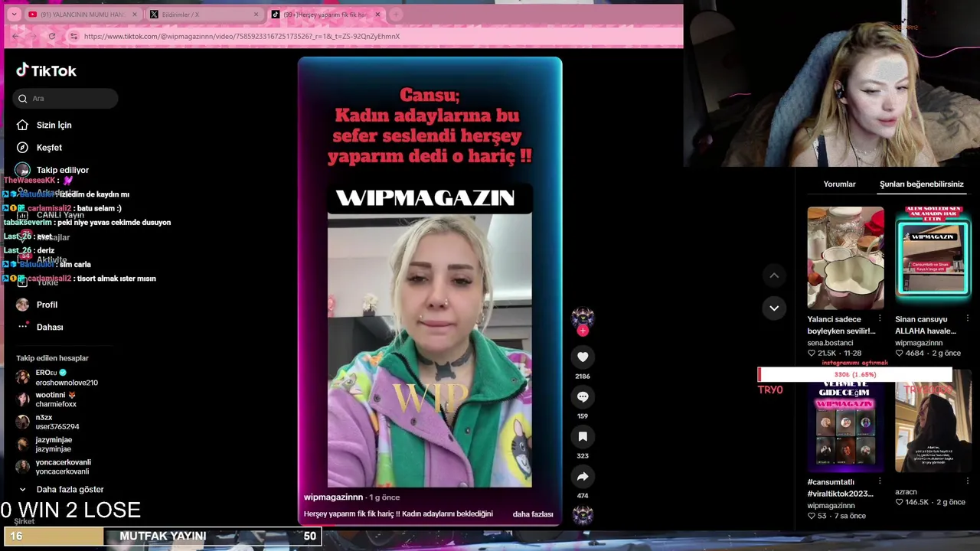The image size is (980, 551).
Task: Go to Takip ediliyor feed
Action: [x=53, y=170]
